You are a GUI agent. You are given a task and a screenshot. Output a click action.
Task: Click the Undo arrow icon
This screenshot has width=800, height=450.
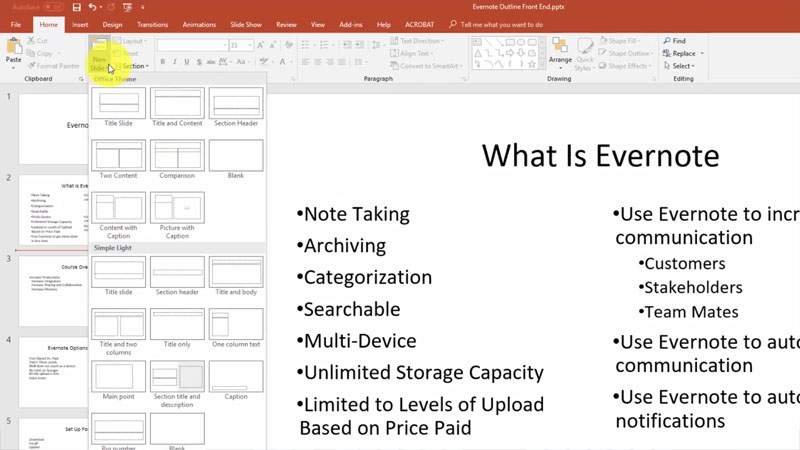(92, 7)
